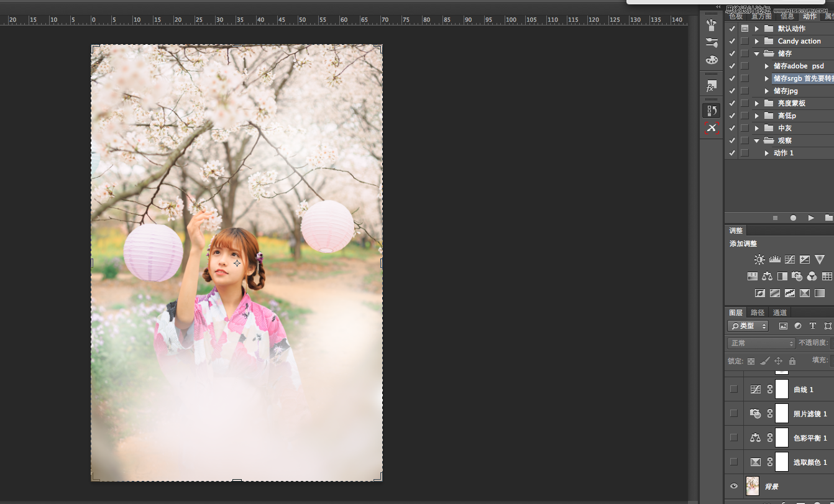This screenshot has height=504, width=834.
Task: Add a Photo Filter adjustment from Adjustments panel
Action: tap(797, 276)
